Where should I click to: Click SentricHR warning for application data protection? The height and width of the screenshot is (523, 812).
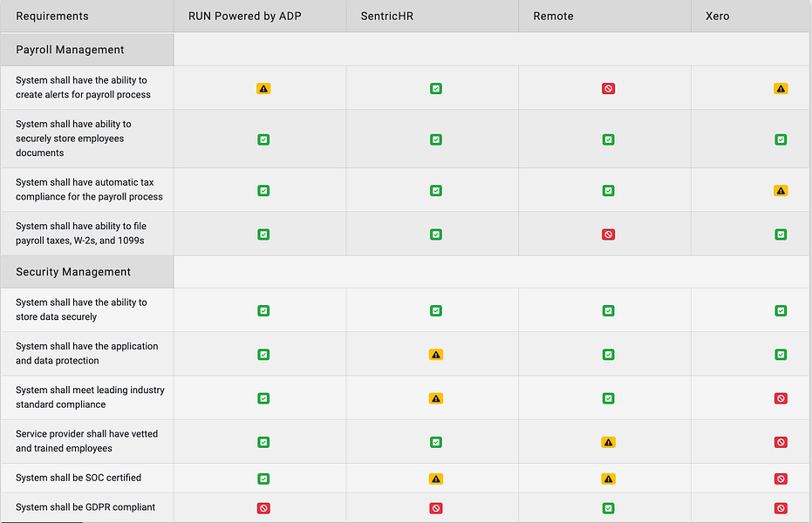[x=436, y=355]
